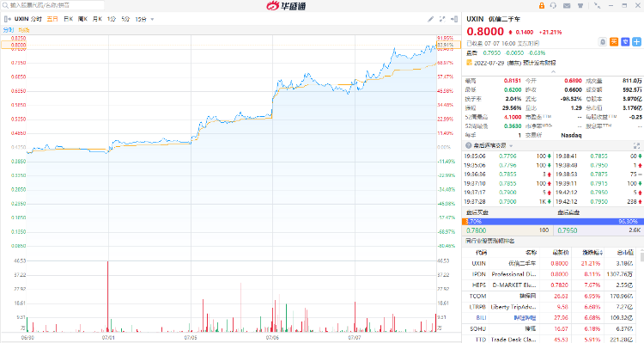Click the stock code search field
Image resolution: width=644 pixels, height=343 pixels.
point(52,5)
